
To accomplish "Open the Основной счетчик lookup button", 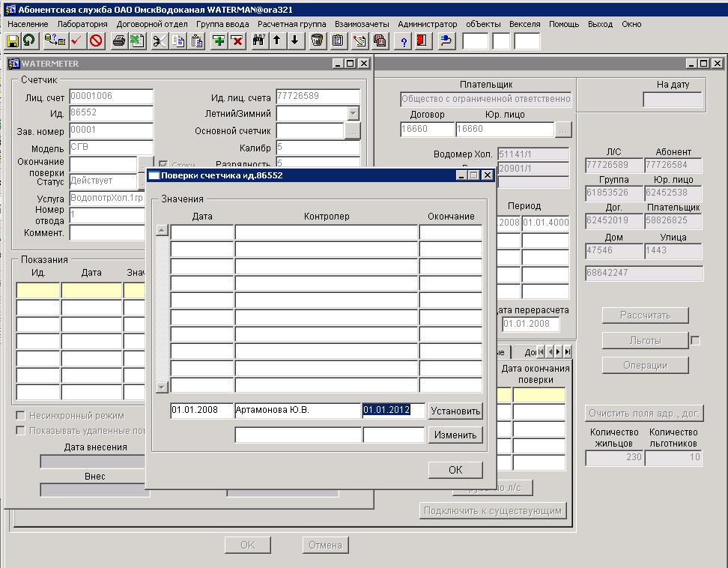I will point(352,131).
